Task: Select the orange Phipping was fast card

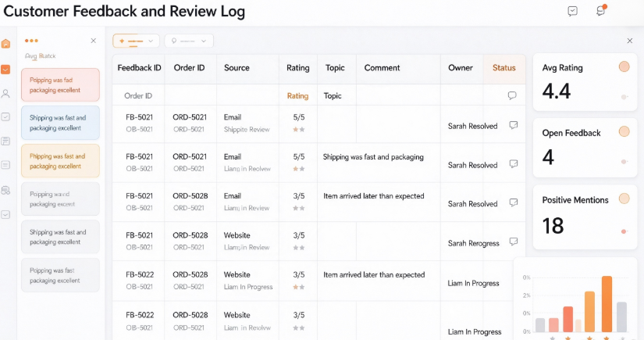Action: (x=60, y=161)
